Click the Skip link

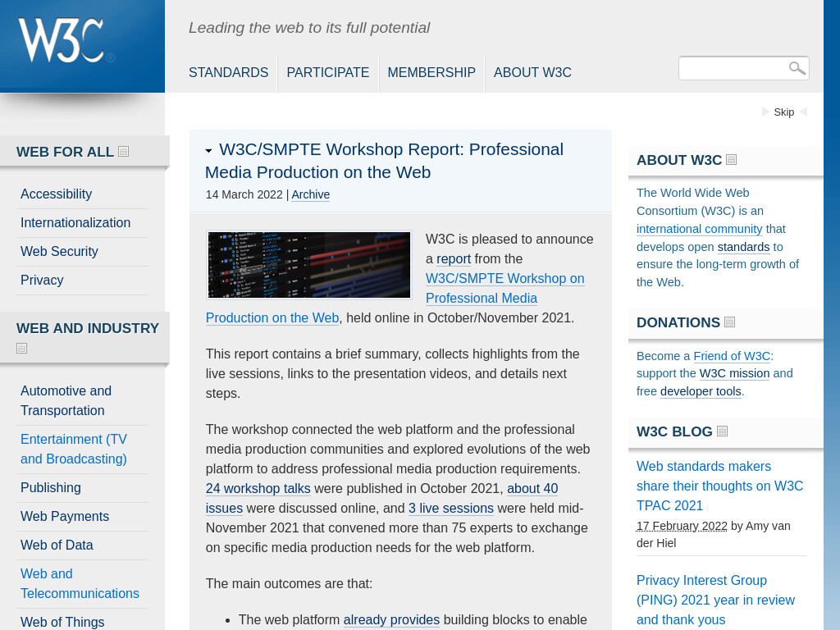tap(783, 112)
